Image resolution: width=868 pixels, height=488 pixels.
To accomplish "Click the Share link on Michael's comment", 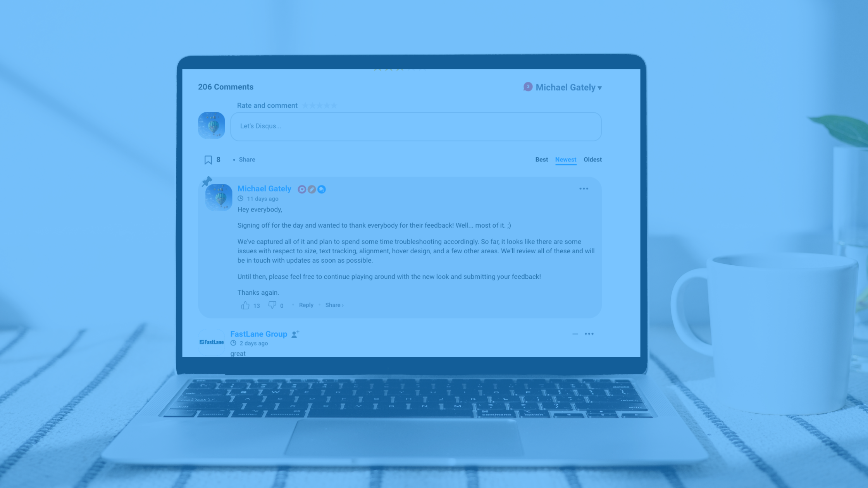I will coord(332,304).
